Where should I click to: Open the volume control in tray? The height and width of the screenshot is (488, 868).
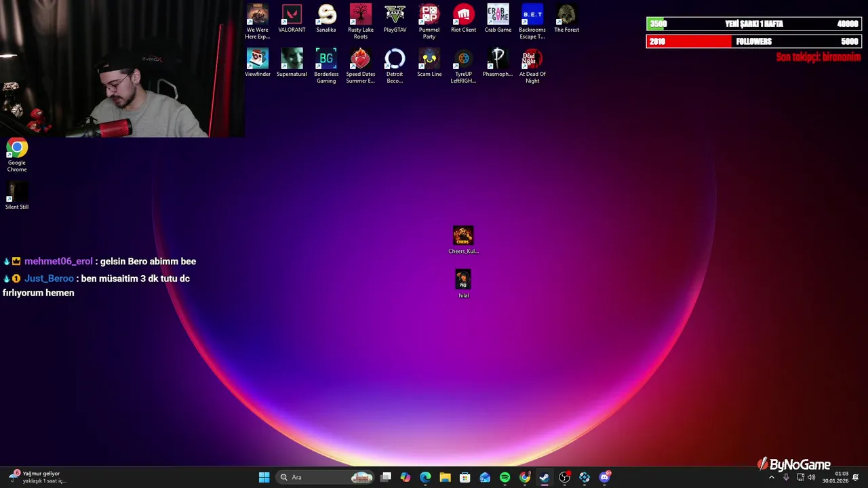click(x=812, y=477)
